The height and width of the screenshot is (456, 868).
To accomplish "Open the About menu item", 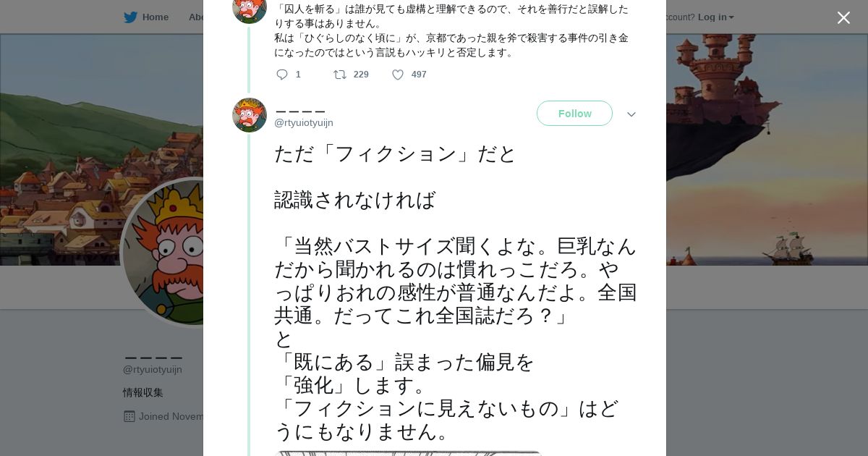I will pyautogui.click(x=195, y=17).
